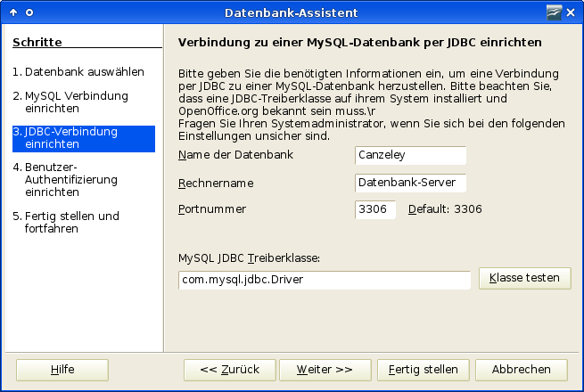The image size is (584, 392).
Task: Edit the Portnummer field showing 3306
Action: 375,209
